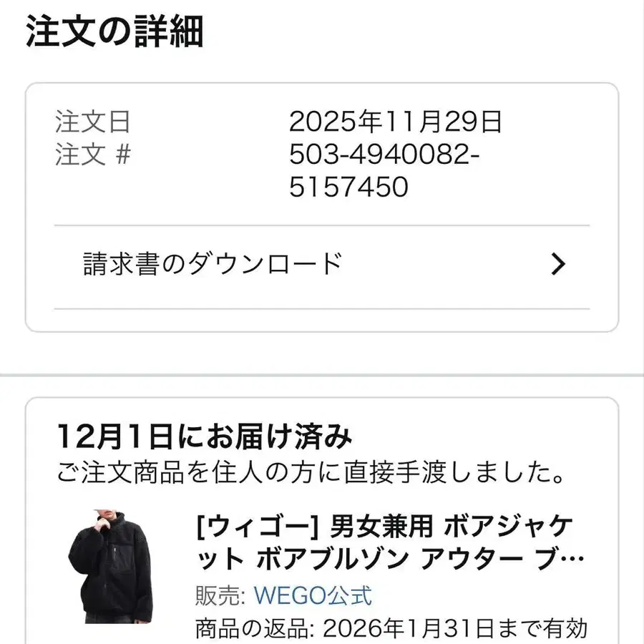
Task: Click the order details information card
Action: pyautogui.click(x=322, y=208)
